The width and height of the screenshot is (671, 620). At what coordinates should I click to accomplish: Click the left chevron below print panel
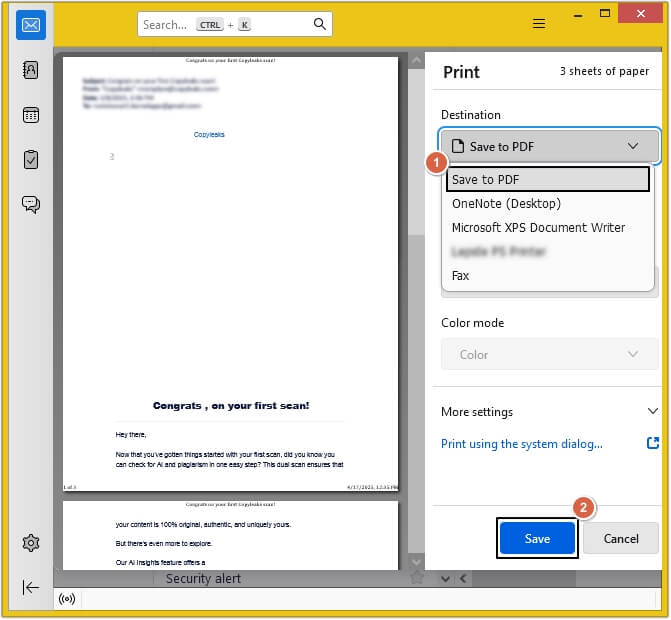pyautogui.click(x=463, y=579)
